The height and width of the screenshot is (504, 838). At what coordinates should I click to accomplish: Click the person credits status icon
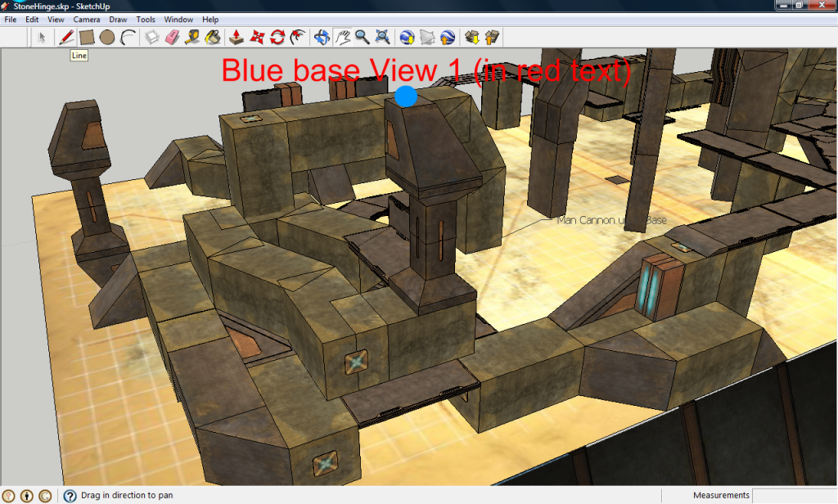(x=27, y=496)
